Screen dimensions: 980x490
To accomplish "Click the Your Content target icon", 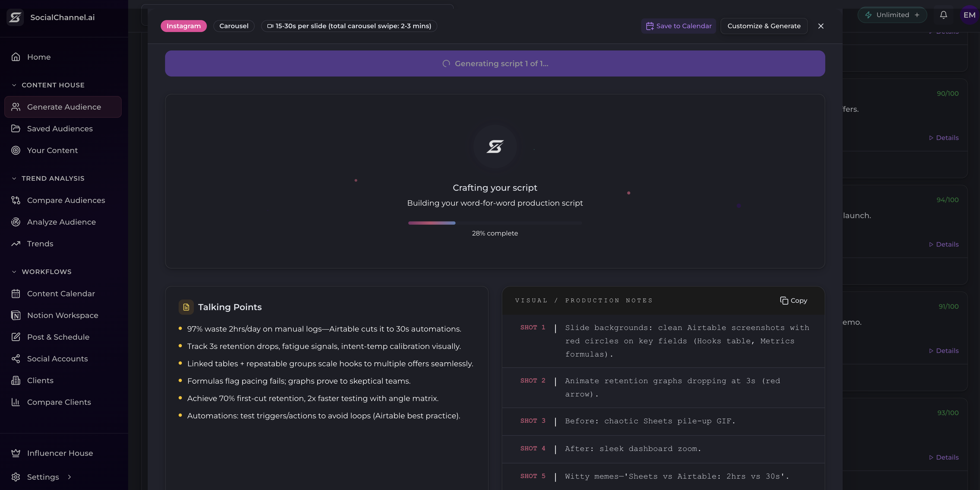I will (15, 150).
